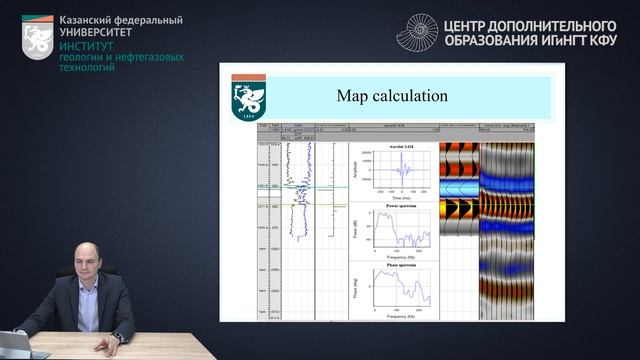The image size is (640, 360).
Task: Click the well log curves track
Action: 298,231
